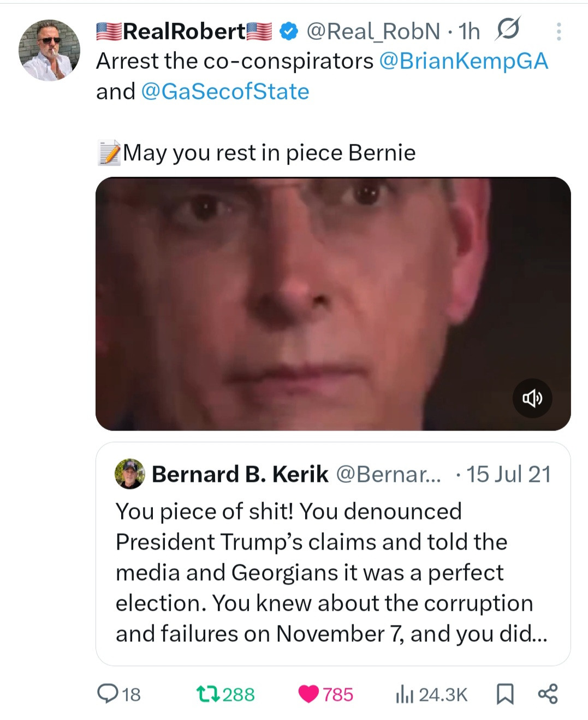Unmute the video with speaker icon
588x720 pixels.
(x=532, y=398)
